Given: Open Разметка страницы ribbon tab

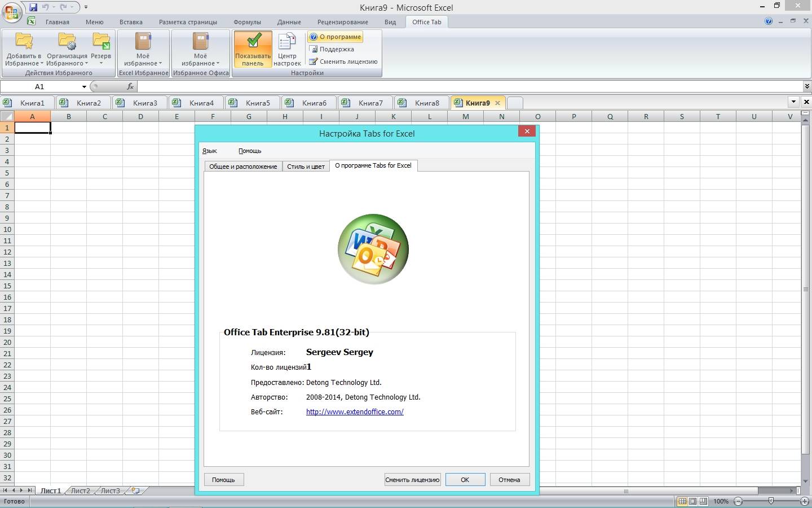Looking at the screenshot, I should tap(188, 22).
